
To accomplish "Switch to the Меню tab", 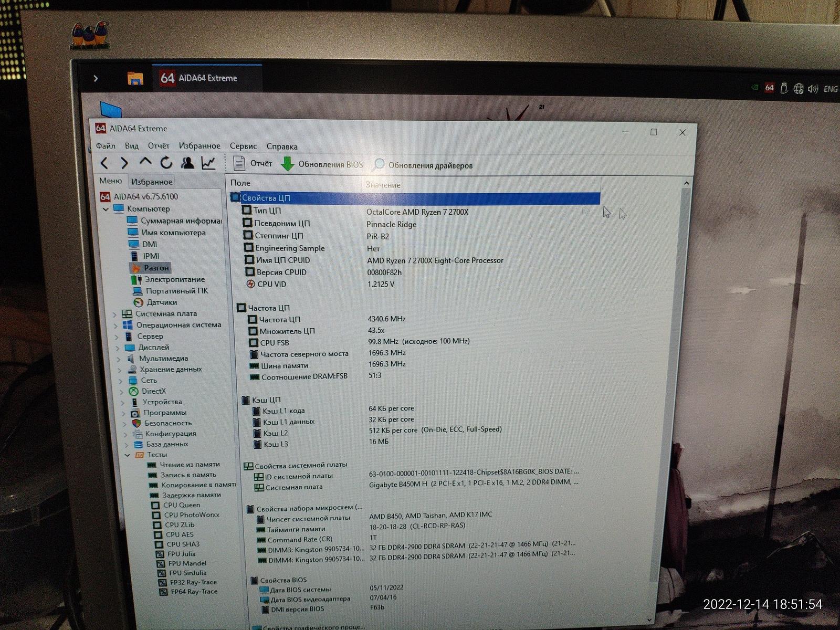I will 110,181.
